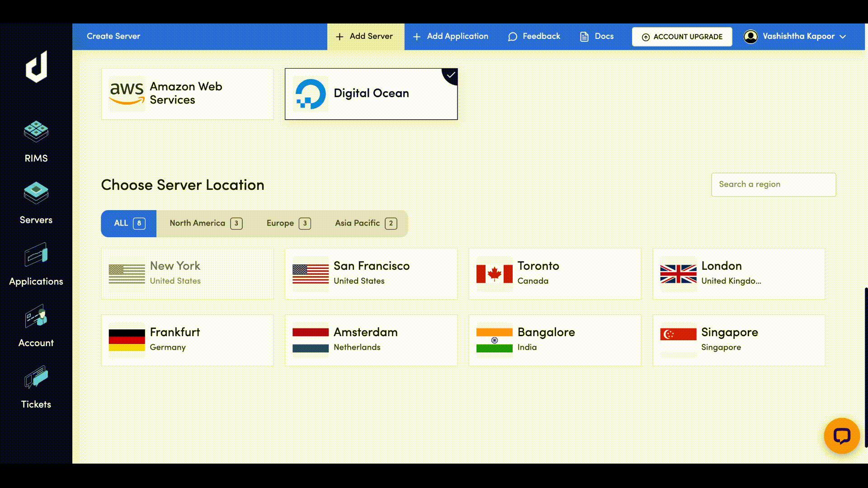Click the Canada flag for Toronto
The width and height of the screenshot is (868, 488).
(495, 274)
